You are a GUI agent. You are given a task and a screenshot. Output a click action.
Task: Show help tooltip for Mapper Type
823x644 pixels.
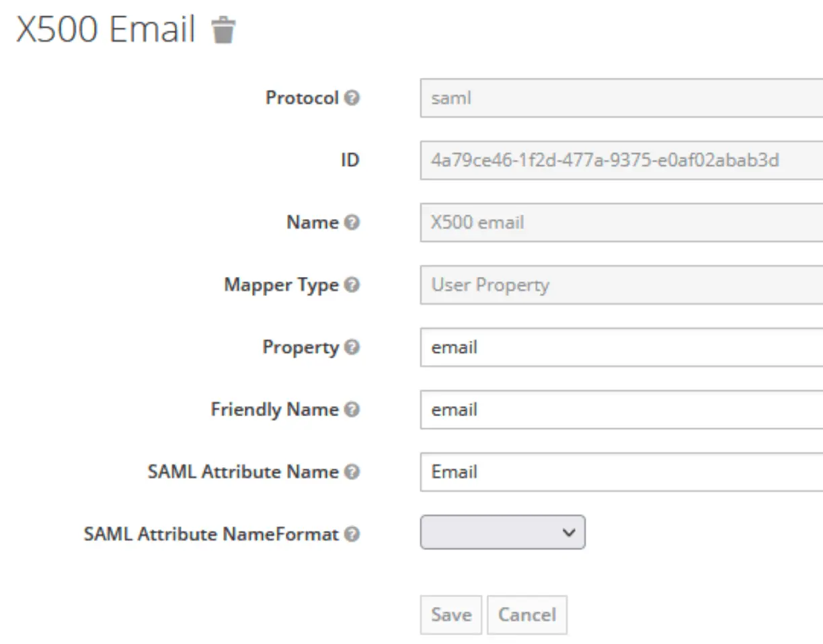coord(352,285)
